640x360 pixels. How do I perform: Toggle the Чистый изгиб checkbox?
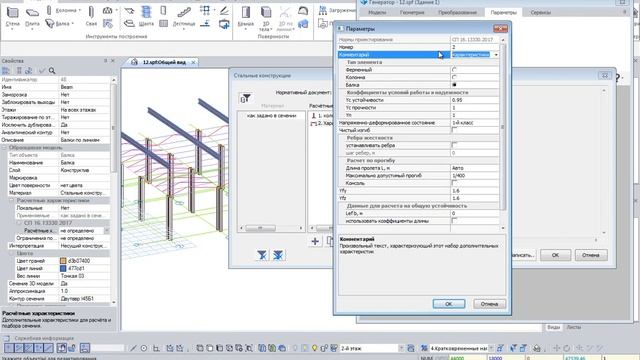(x=454, y=130)
